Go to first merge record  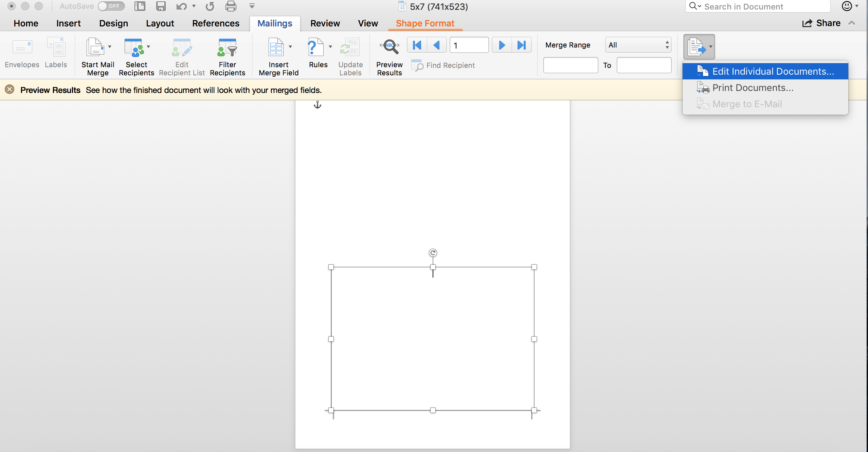417,45
